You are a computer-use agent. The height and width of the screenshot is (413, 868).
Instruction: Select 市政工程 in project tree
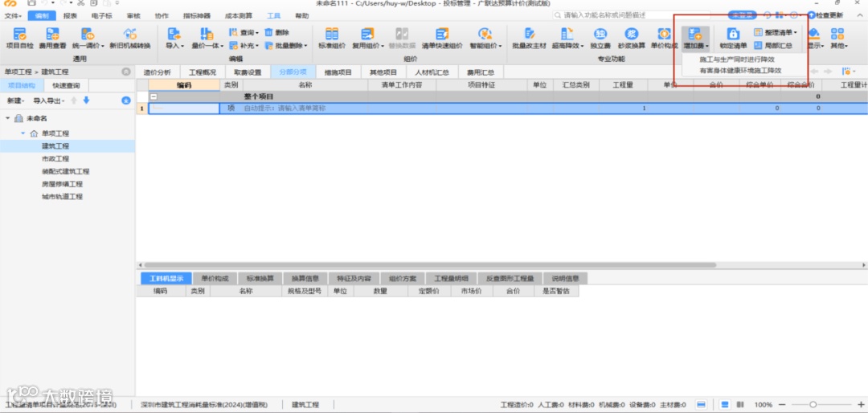pyautogui.click(x=55, y=159)
